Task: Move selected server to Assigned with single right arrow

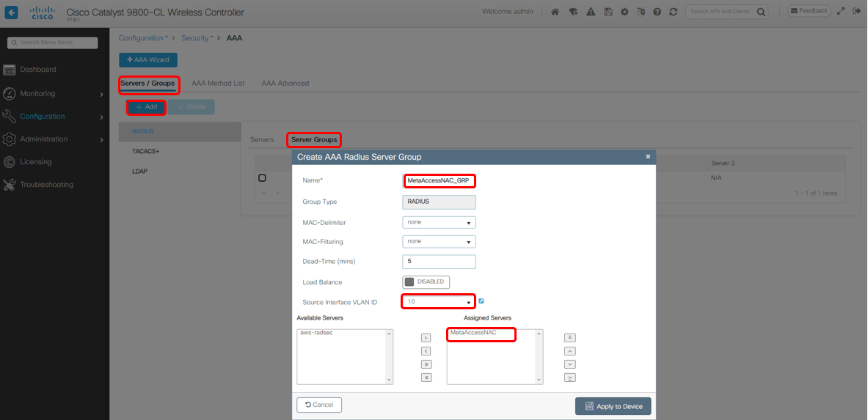Action: coord(426,338)
